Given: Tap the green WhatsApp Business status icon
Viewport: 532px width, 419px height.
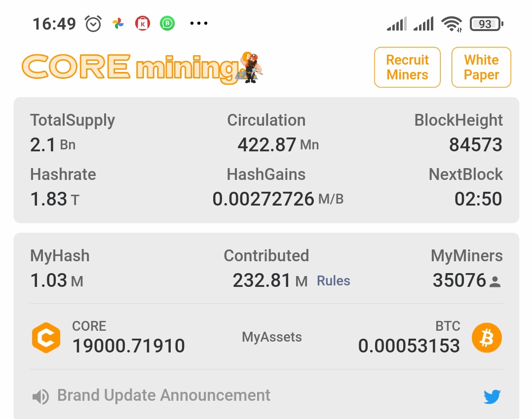Looking at the screenshot, I should click(167, 23).
